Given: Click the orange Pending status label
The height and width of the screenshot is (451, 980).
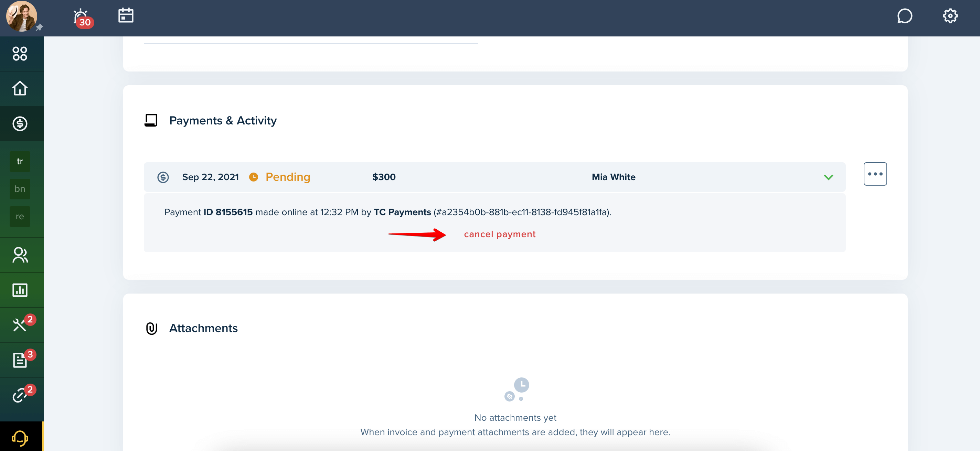Looking at the screenshot, I should 288,177.
